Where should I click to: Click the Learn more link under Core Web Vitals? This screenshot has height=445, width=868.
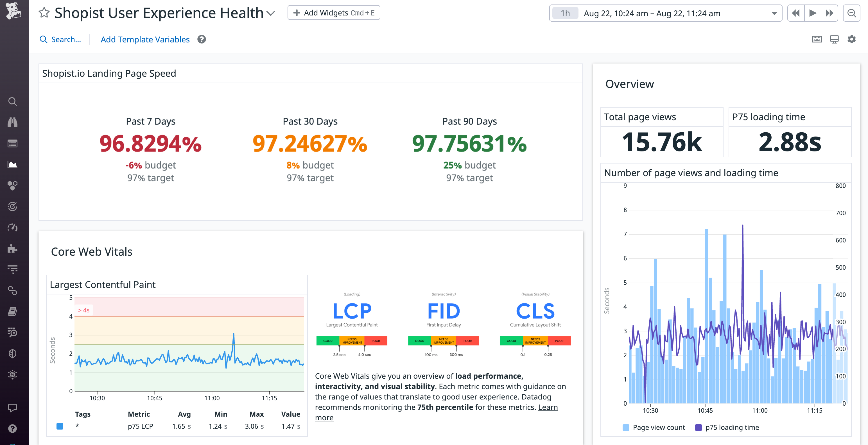(x=324, y=417)
